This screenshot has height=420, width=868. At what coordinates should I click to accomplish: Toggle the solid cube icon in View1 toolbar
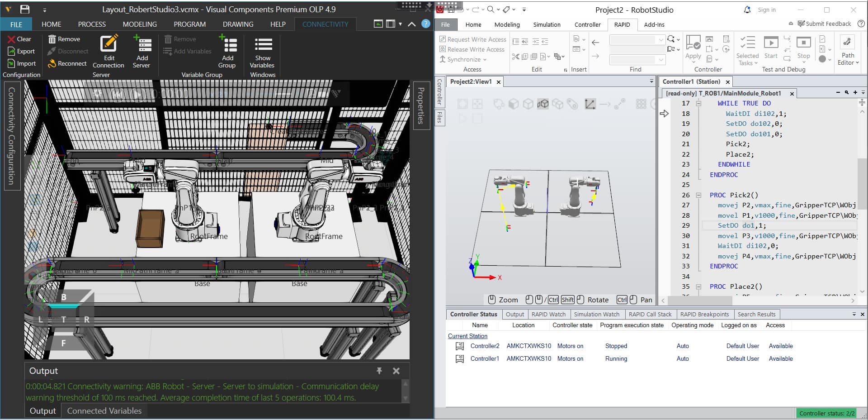coord(514,104)
